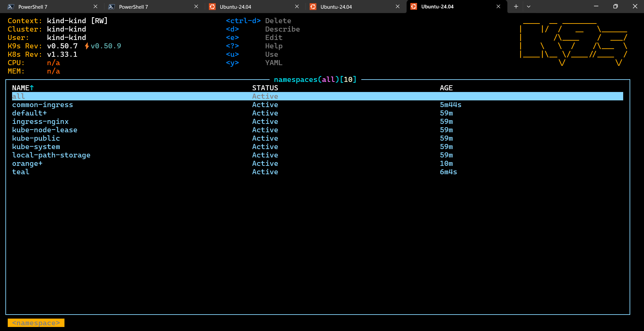The width and height of the screenshot is (644, 331).
Task: Click the PowerShell icon on the second tab
Action: point(111,7)
